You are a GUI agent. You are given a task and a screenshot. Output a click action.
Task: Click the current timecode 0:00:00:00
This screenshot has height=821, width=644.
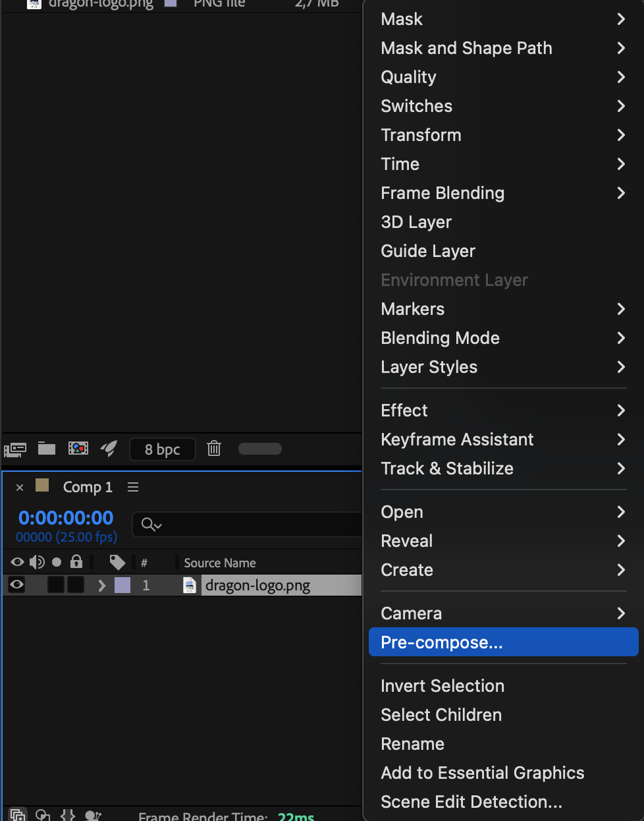[66, 518]
